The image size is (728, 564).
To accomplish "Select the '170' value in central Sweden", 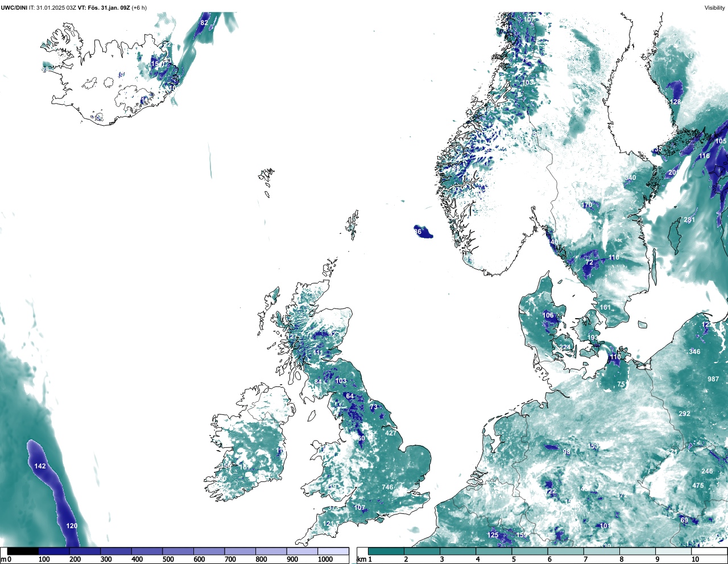I will (587, 205).
